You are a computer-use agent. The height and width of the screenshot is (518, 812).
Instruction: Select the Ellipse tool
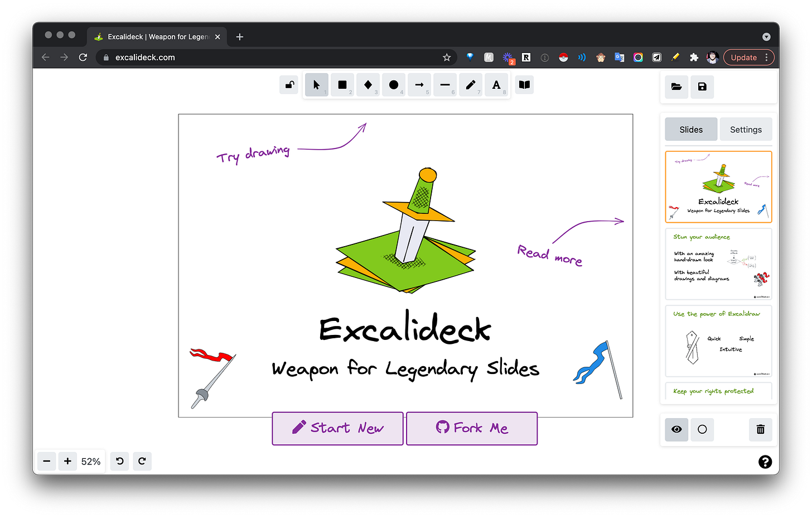pyautogui.click(x=394, y=85)
